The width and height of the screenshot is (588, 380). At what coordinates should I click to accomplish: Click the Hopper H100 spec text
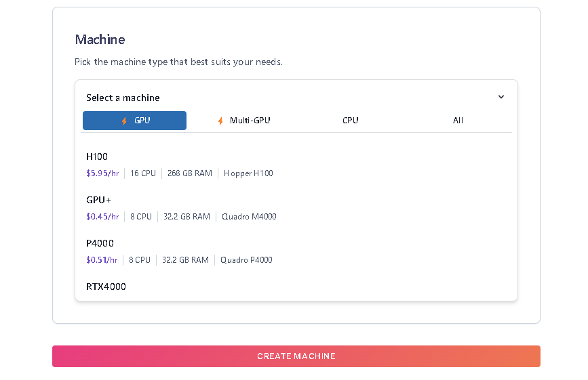tap(248, 173)
